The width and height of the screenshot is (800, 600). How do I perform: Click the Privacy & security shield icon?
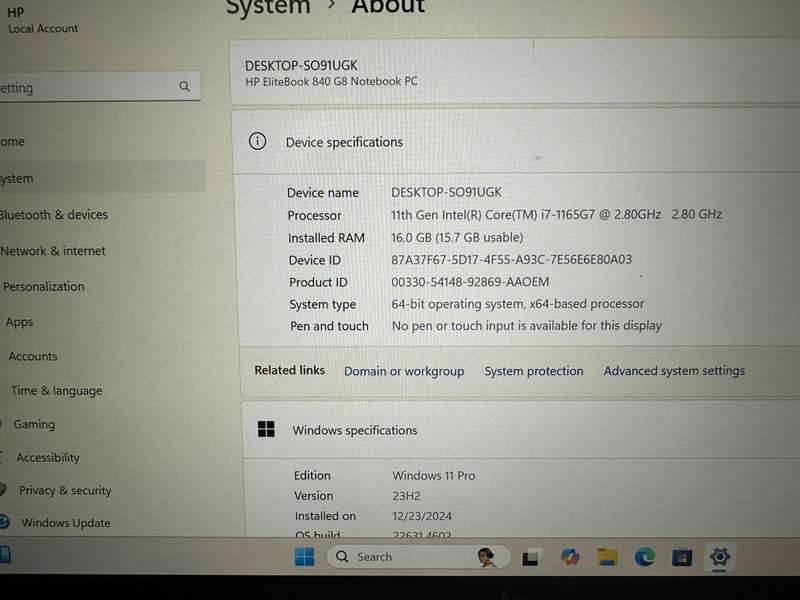click(3, 489)
